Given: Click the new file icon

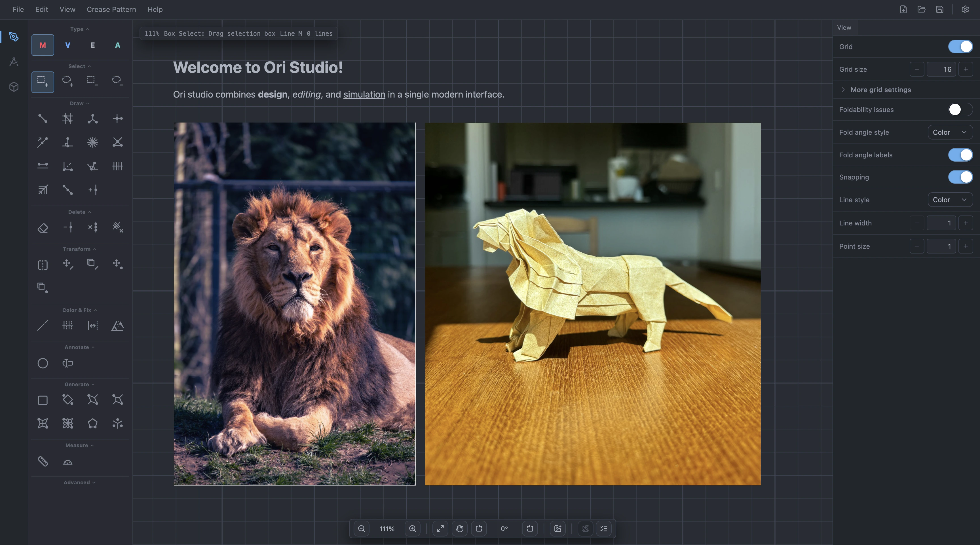Looking at the screenshot, I should point(903,10).
